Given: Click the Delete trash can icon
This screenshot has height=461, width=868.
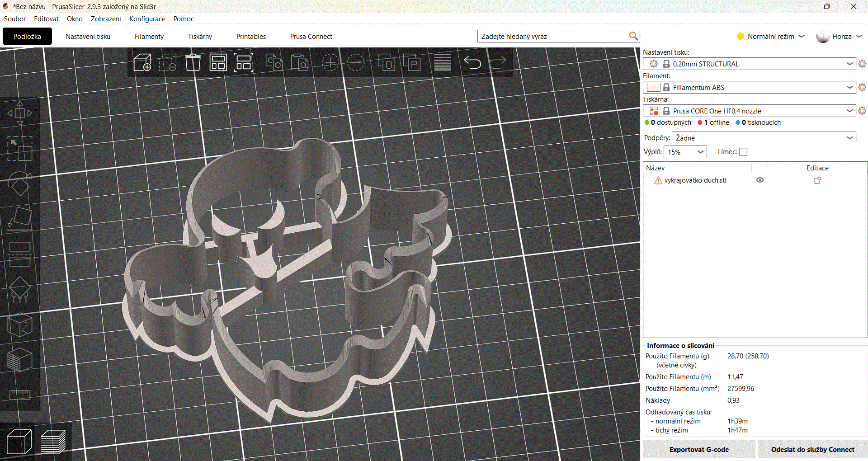Looking at the screenshot, I should [193, 62].
